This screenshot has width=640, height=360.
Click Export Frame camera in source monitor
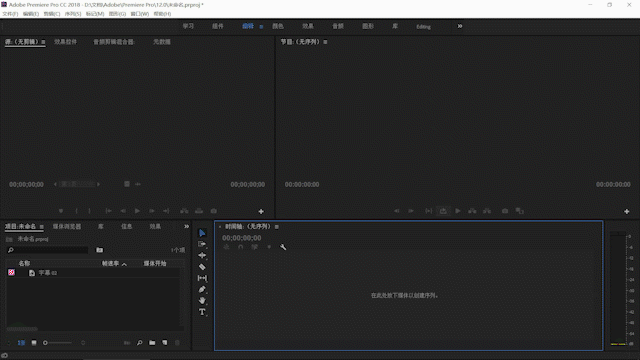pyautogui.click(x=213, y=211)
